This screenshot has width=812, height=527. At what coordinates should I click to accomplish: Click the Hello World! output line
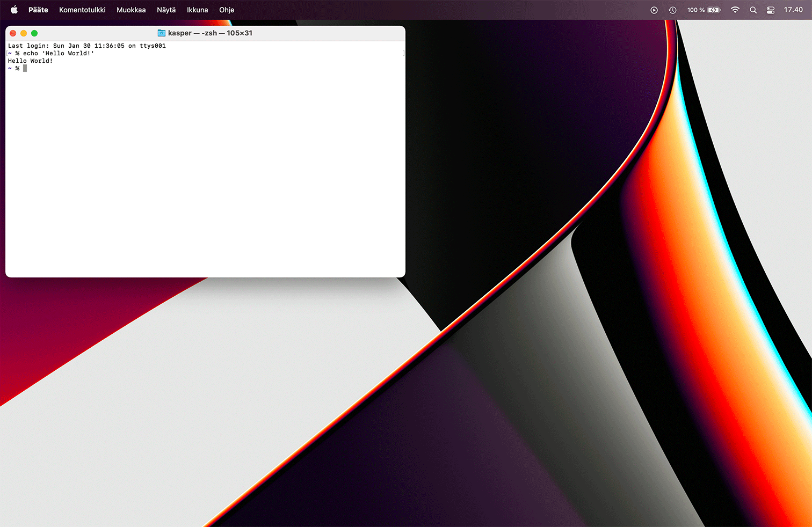coord(30,61)
